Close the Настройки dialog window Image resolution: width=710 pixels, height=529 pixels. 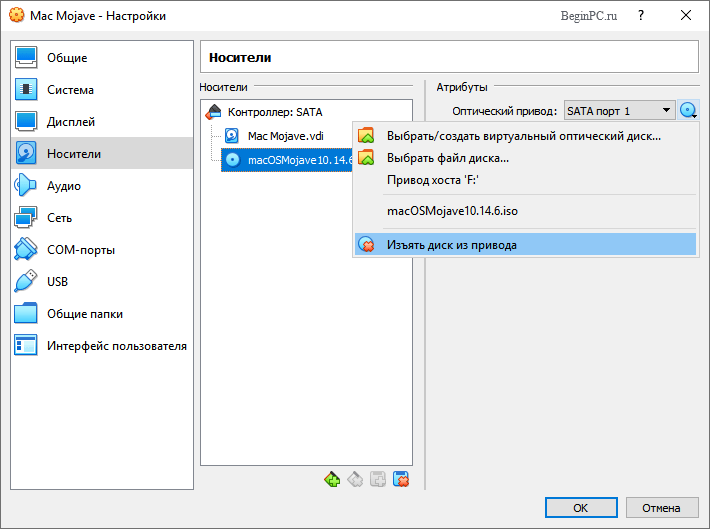686,15
